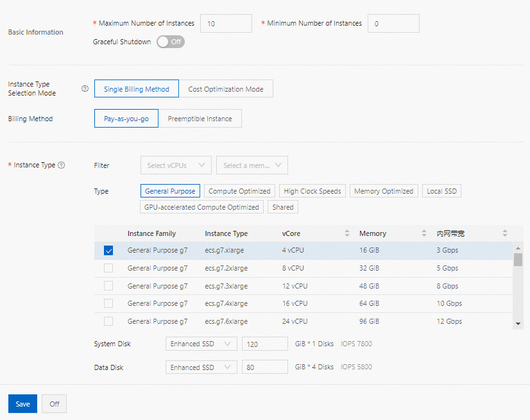Screen dimensions: 530x420
Task: Select the GPU-accelerated Compute Optimized type
Action: coord(201,206)
